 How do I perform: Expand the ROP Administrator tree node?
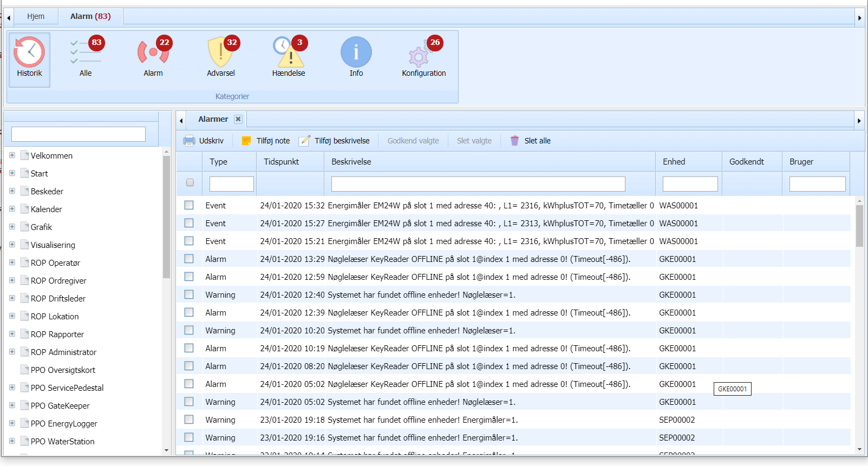(12, 352)
